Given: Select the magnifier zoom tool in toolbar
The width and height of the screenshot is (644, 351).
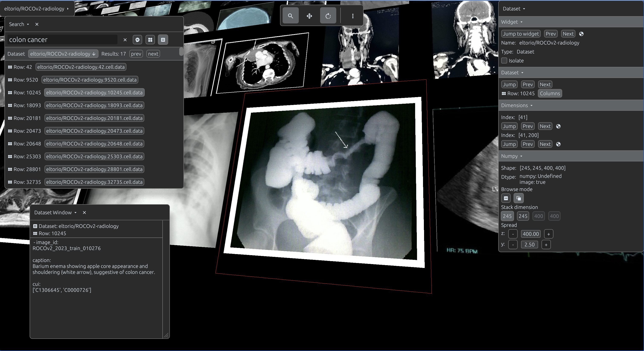Looking at the screenshot, I should pyautogui.click(x=290, y=16).
